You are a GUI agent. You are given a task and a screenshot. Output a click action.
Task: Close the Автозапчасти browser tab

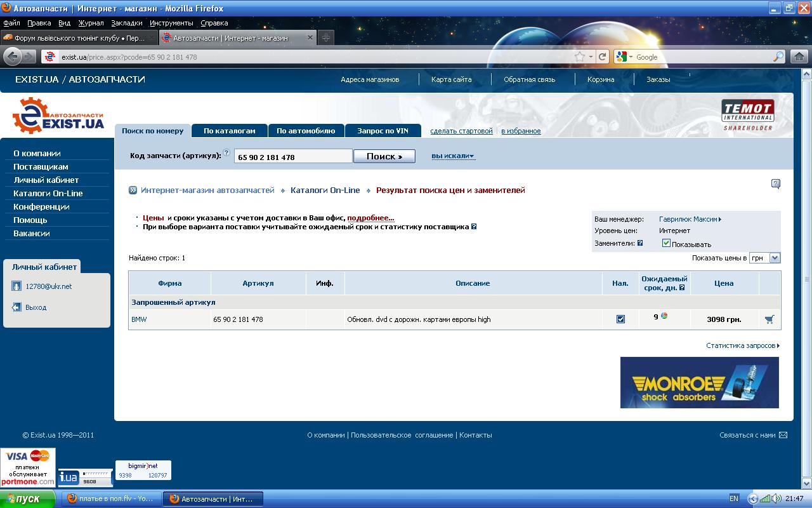pyautogui.click(x=310, y=37)
